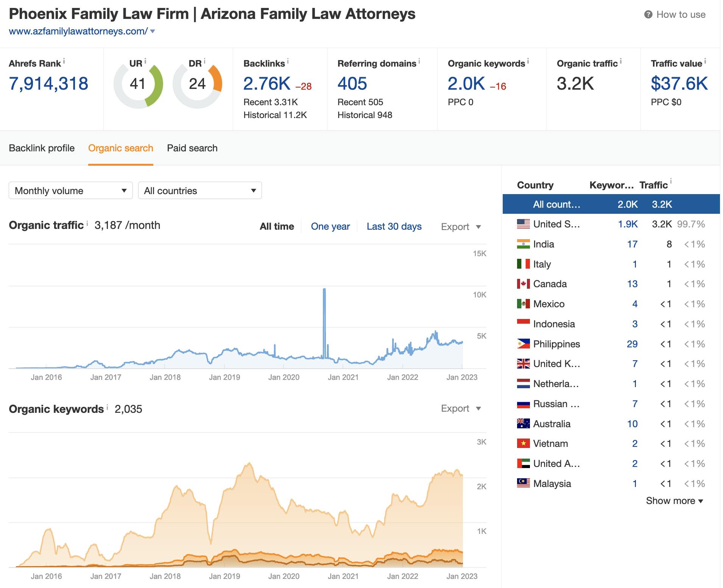Click the Malaysia country name
This screenshot has width=723, height=588.
pyautogui.click(x=552, y=484)
